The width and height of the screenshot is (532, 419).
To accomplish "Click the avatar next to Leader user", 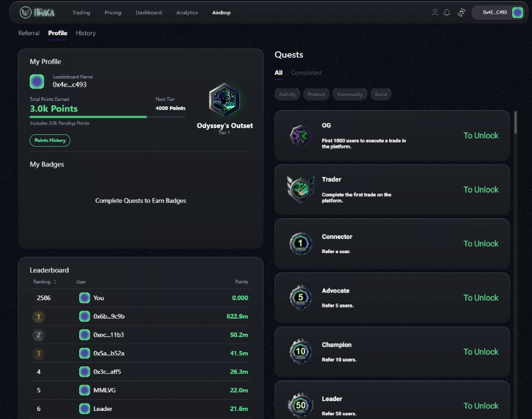I will [x=85, y=409].
